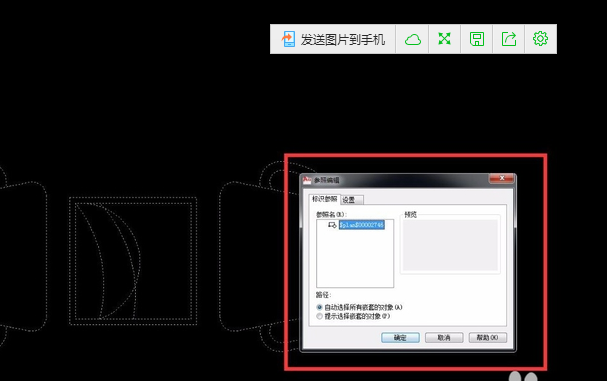Click the 预览 preview pane
Image resolution: width=607 pixels, height=381 pixels.
click(450, 245)
